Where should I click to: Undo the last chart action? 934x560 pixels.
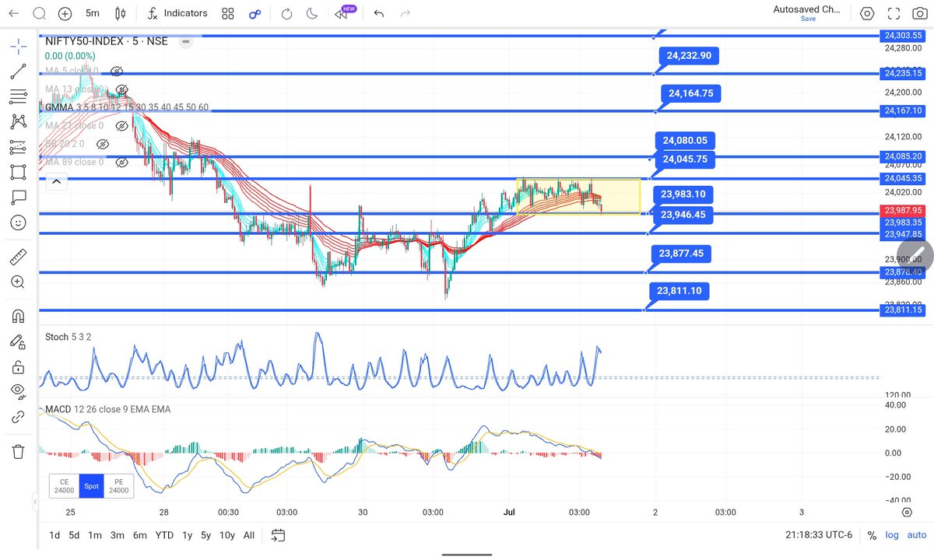379,13
